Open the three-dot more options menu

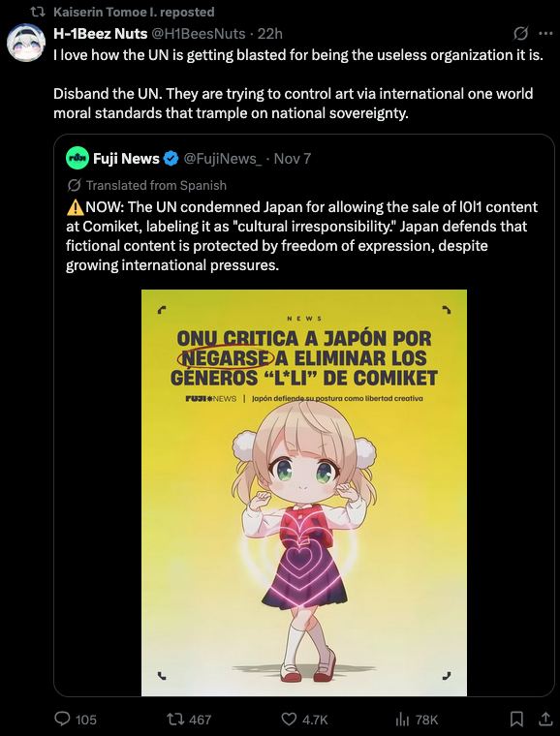coord(544,34)
